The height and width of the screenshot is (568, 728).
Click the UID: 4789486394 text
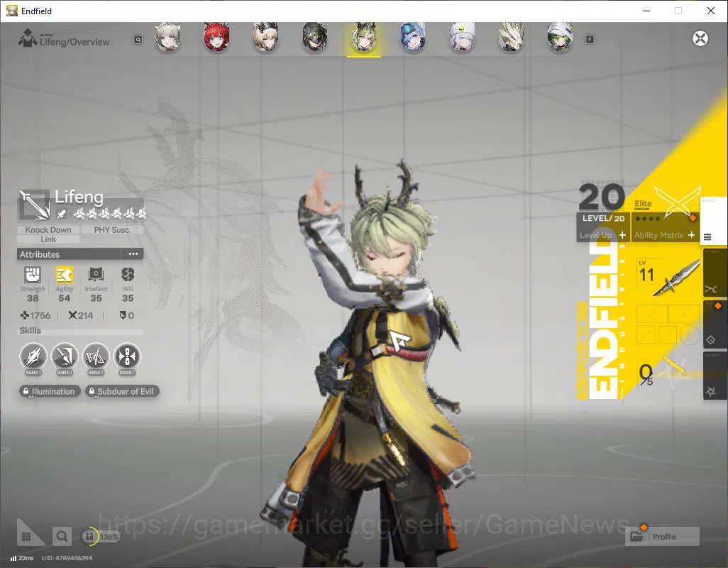(x=67, y=558)
